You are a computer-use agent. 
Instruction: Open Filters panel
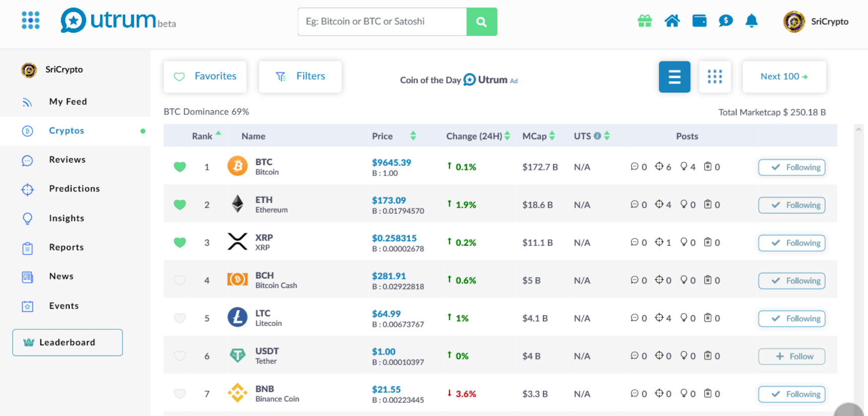pyautogui.click(x=300, y=77)
